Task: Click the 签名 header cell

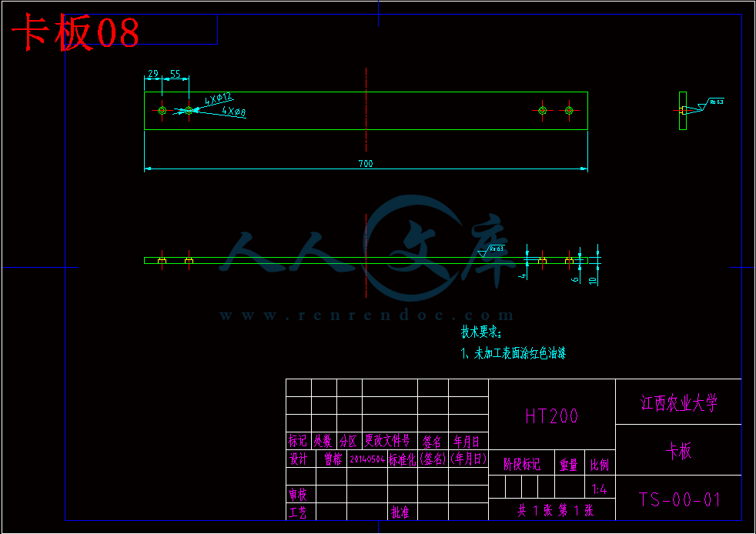Action: [432, 441]
